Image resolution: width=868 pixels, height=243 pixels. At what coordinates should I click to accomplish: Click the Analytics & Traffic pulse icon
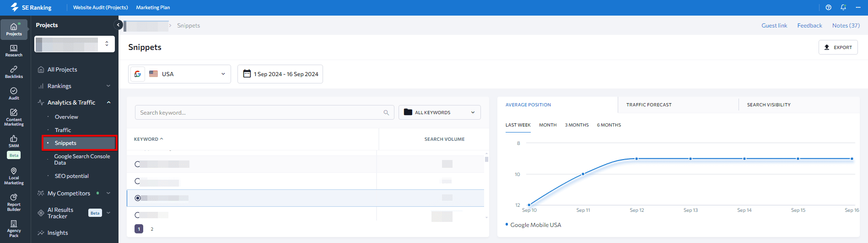pyautogui.click(x=41, y=103)
